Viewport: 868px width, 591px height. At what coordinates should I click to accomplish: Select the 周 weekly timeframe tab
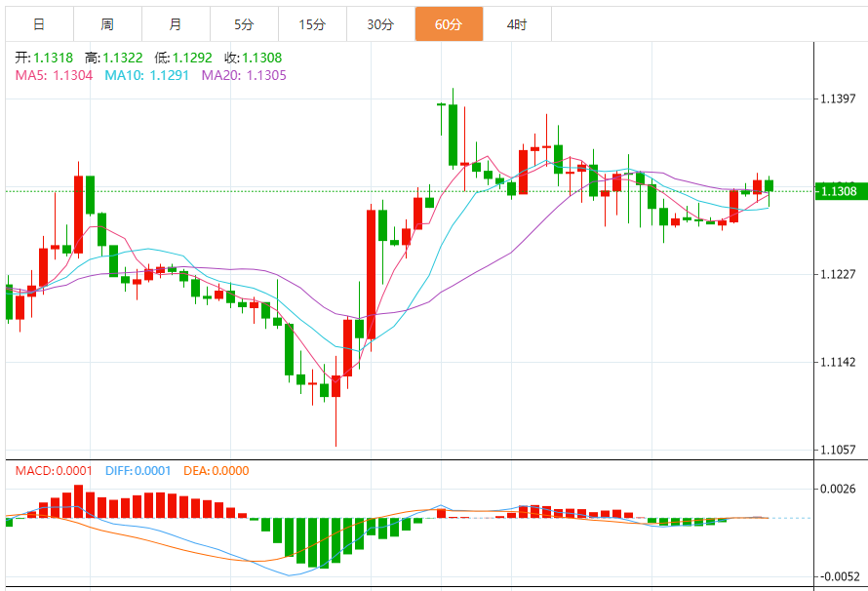click(107, 24)
